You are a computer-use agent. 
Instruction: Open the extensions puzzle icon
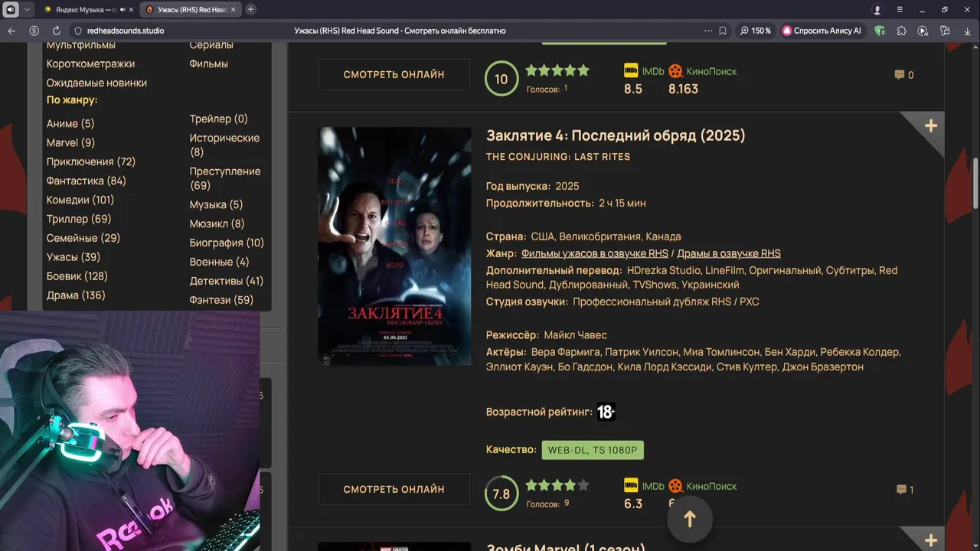tap(901, 31)
